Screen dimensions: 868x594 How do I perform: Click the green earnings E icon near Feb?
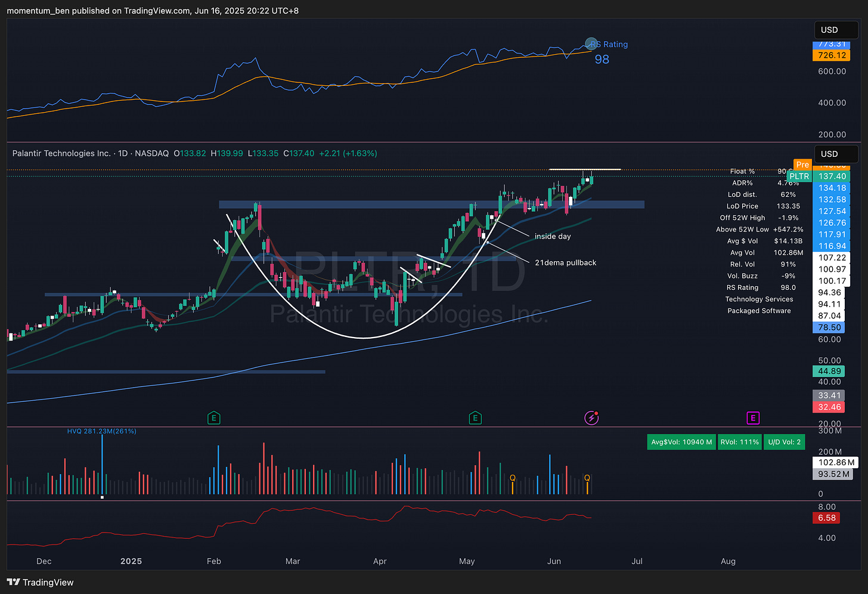pos(213,418)
